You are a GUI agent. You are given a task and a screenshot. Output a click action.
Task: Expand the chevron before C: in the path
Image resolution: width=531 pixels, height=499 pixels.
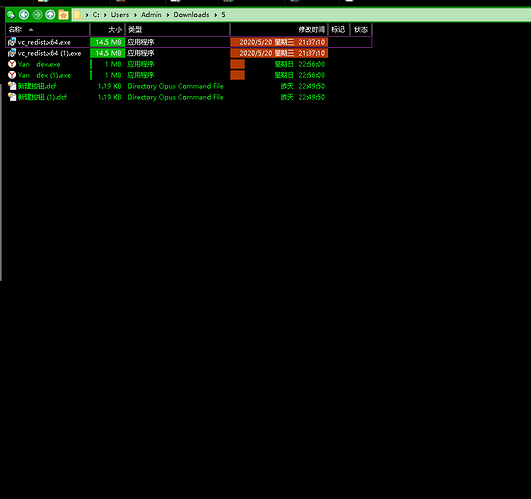tap(87, 15)
